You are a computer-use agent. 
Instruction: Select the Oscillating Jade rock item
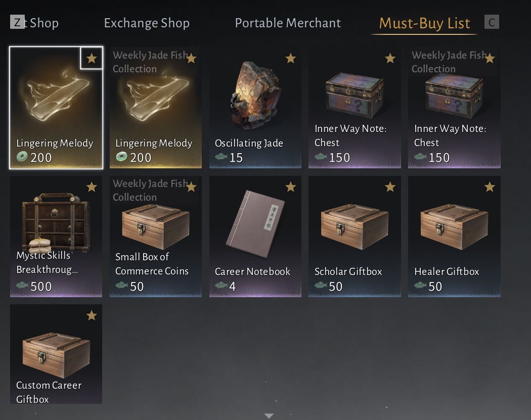pyautogui.click(x=255, y=108)
